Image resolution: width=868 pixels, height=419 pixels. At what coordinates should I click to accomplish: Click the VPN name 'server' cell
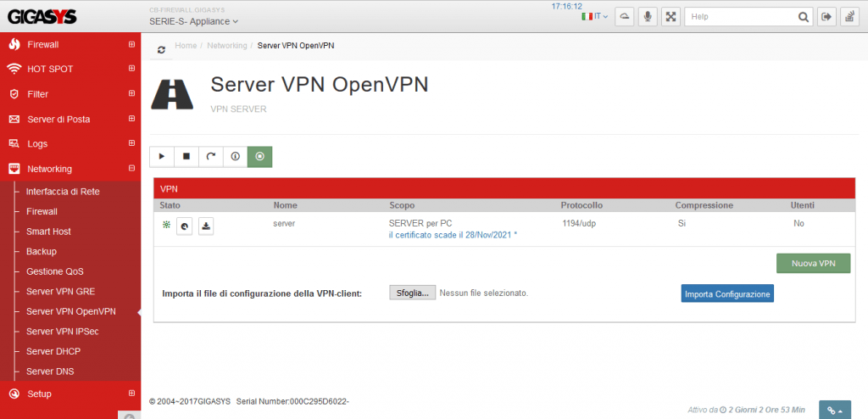click(x=284, y=223)
